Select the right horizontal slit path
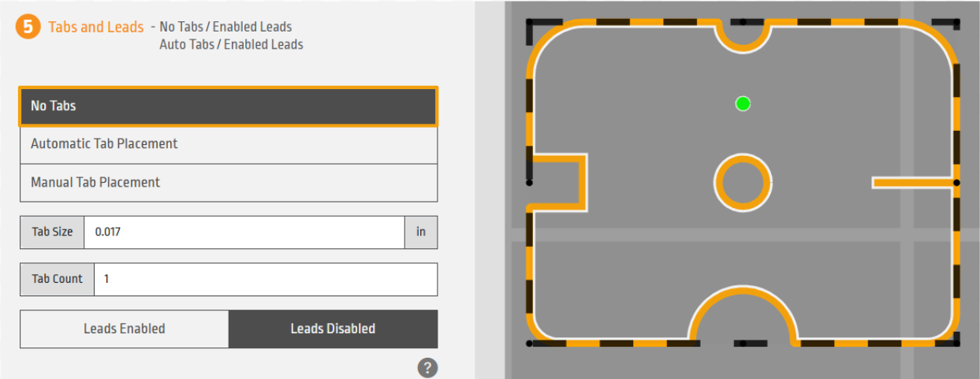The width and height of the screenshot is (980, 379). point(915,182)
